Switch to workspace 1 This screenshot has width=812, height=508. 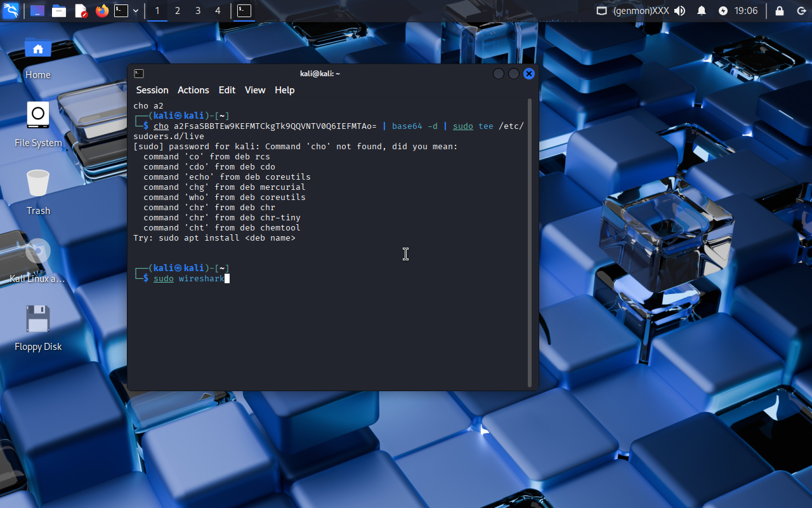pos(157,11)
